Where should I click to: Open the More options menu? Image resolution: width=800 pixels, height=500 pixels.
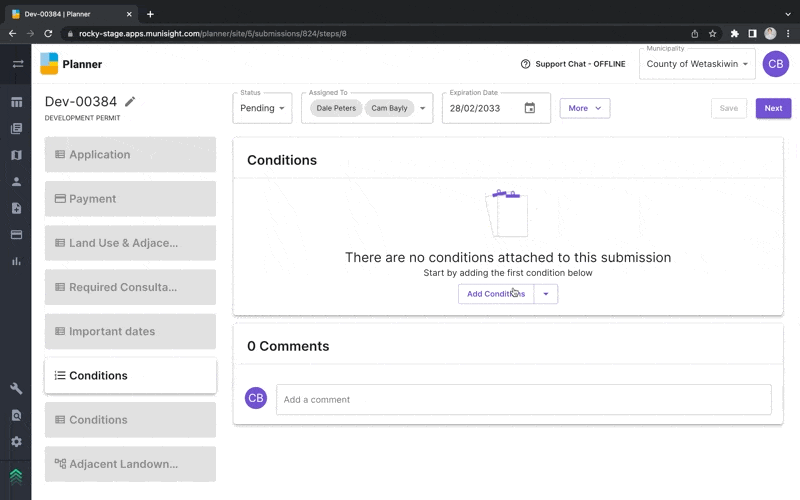[585, 108]
